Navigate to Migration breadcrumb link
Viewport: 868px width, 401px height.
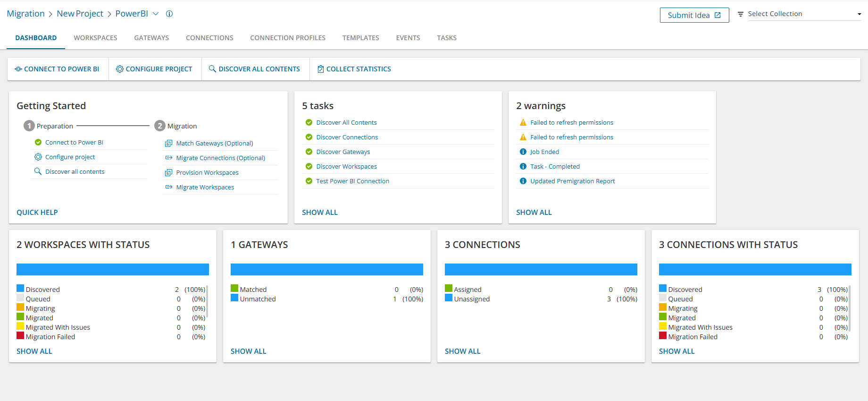point(25,14)
